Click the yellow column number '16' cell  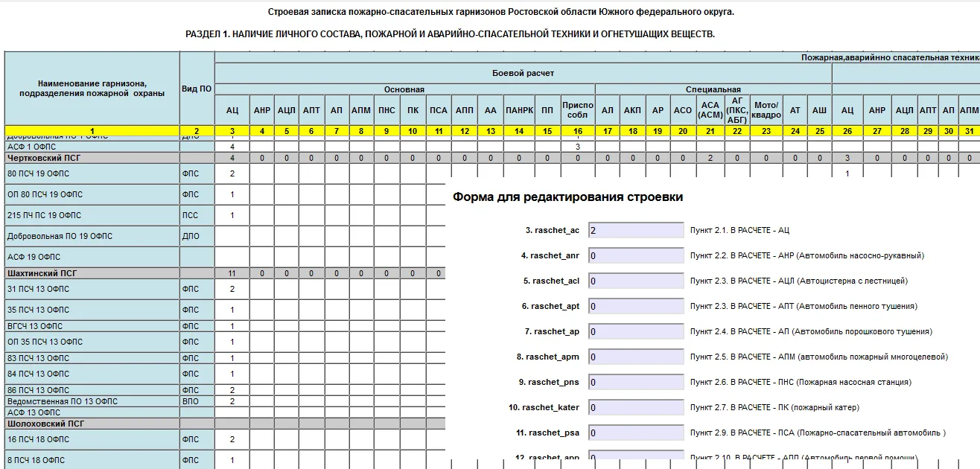click(x=577, y=131)
